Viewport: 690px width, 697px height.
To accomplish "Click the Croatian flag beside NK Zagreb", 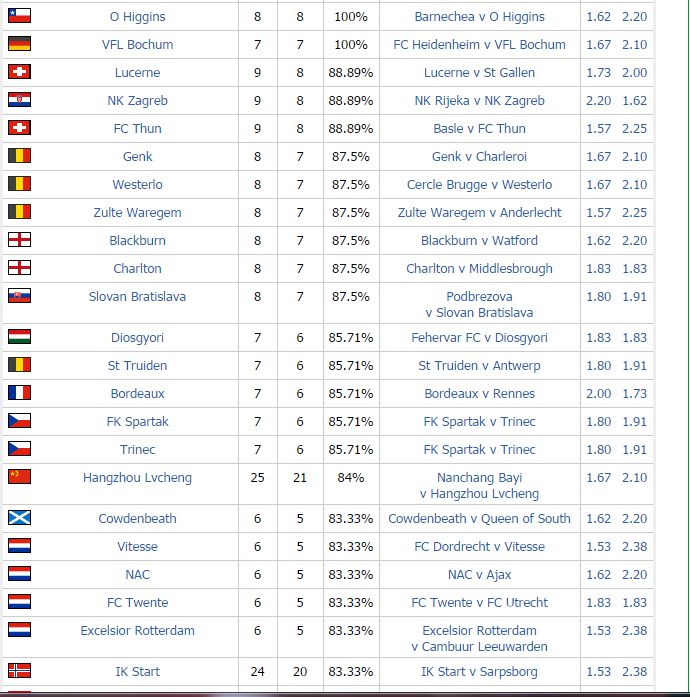I will pyautogui.click(x=20, y=100).
